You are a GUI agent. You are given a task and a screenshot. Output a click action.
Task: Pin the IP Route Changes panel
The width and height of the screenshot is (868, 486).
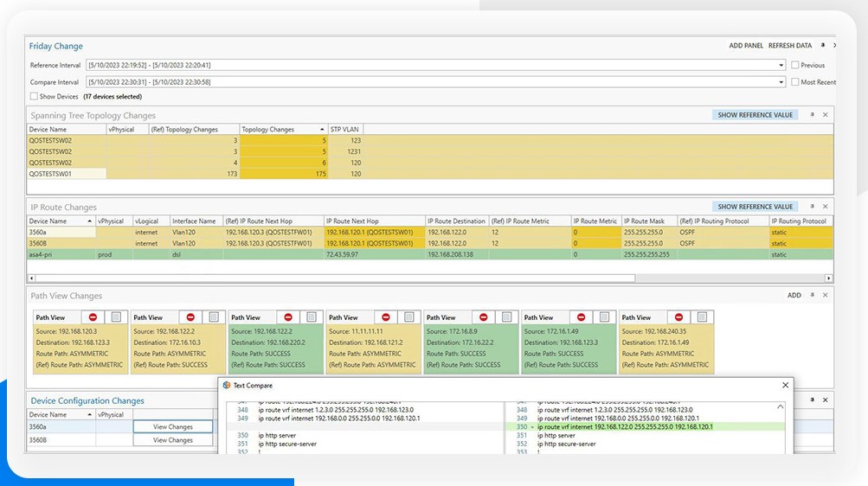812,206
